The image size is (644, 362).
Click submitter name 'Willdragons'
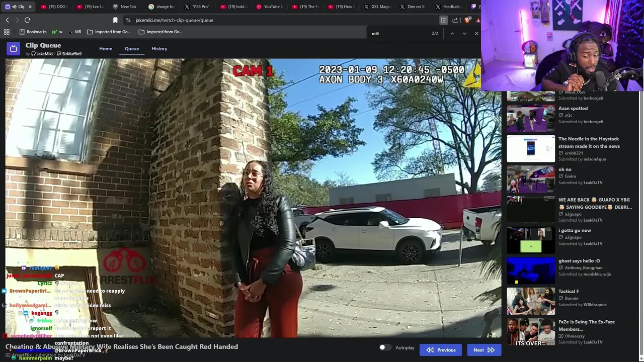coord(595,305)
